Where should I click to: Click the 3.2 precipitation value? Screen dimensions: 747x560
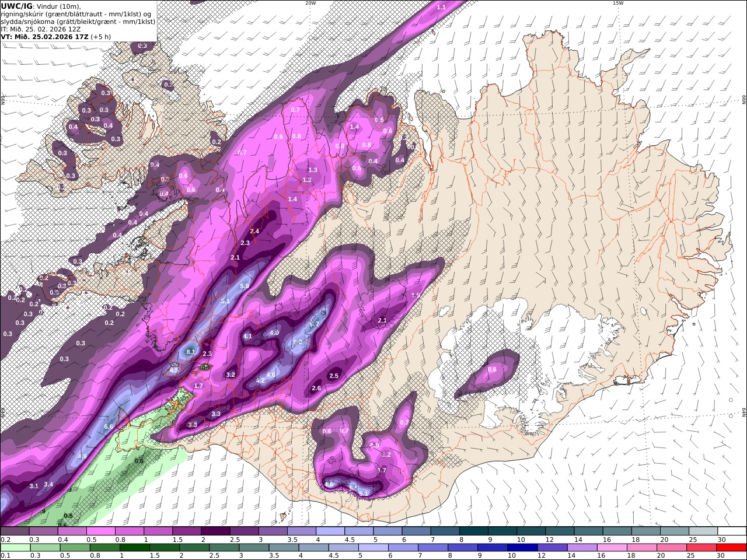point(231,375)
